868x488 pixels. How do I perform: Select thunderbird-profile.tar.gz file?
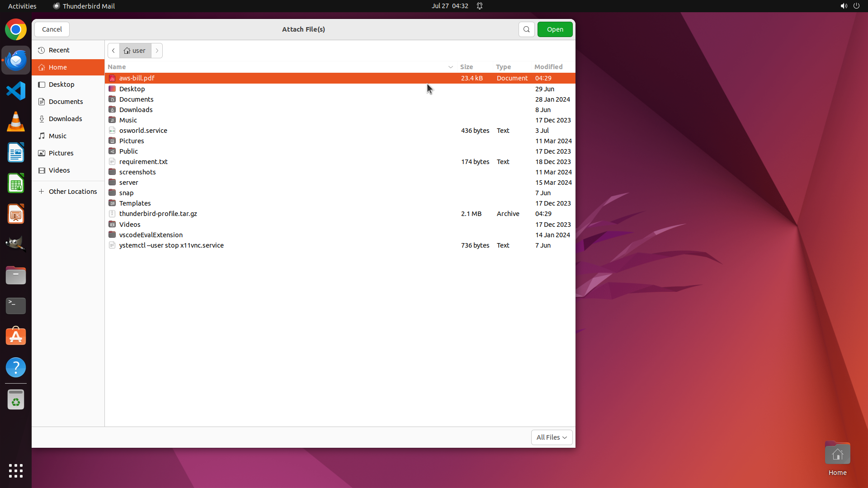tap(158, 214)
